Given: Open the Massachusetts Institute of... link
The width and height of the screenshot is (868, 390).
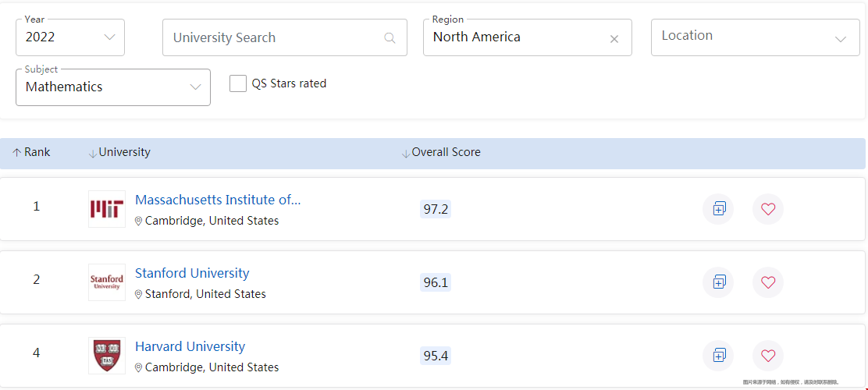Looking at the screenshot, I should (x=218, y=200).
